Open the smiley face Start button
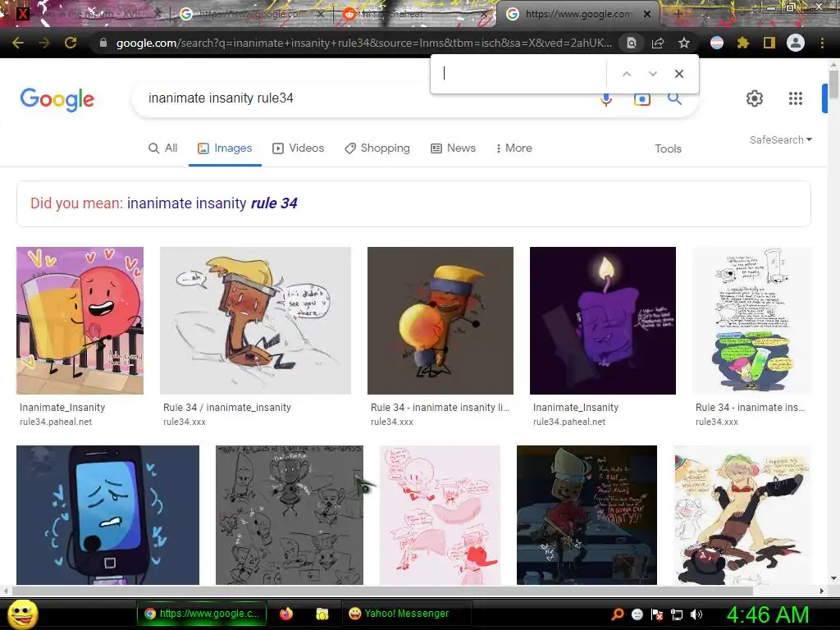Image resolution: width=840 pixels, height=630 pixels. coord(23,614)
